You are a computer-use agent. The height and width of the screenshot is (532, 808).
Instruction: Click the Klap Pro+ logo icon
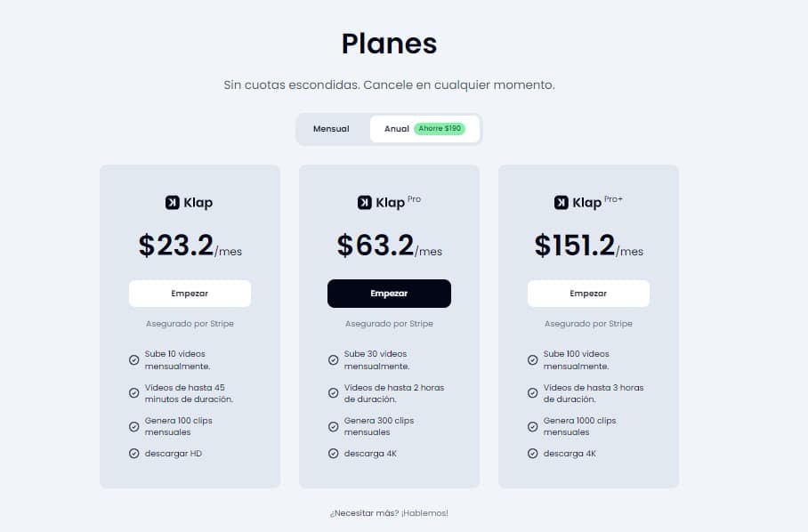[562, 203]
